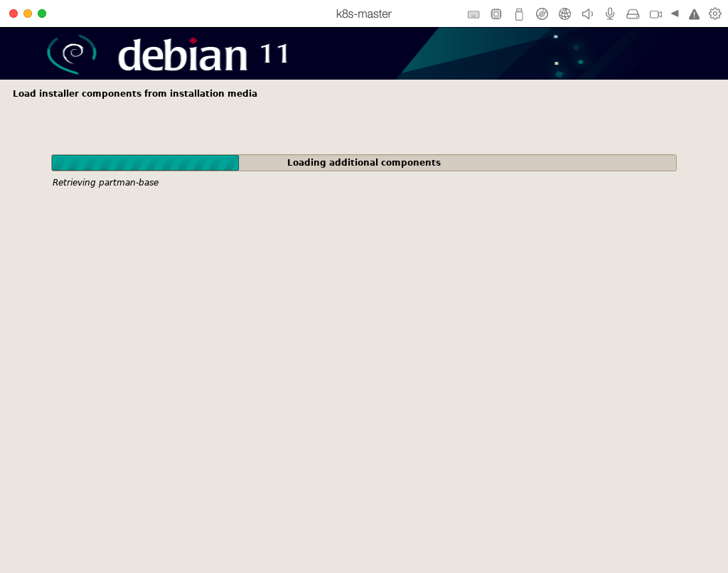Screen dimensions: 728x573
Task: Click the k8s-master window title
Action: pos(363,14)
